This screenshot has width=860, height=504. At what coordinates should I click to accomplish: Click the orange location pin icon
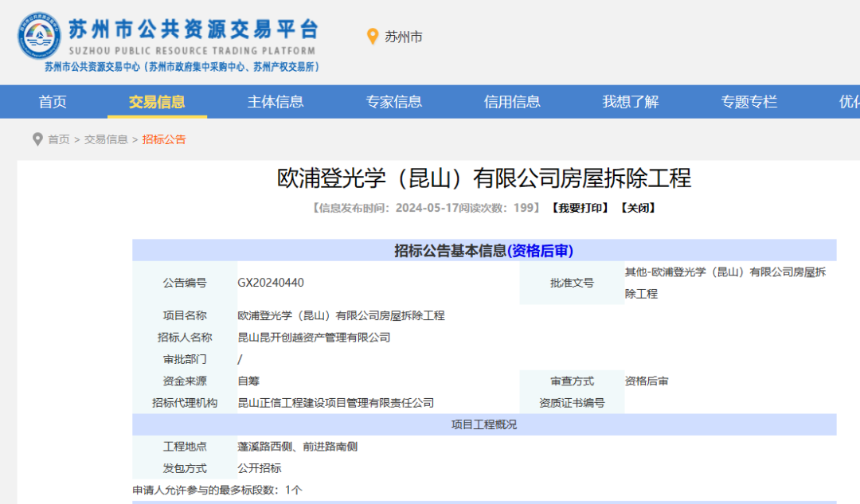[x=372, y=37]
